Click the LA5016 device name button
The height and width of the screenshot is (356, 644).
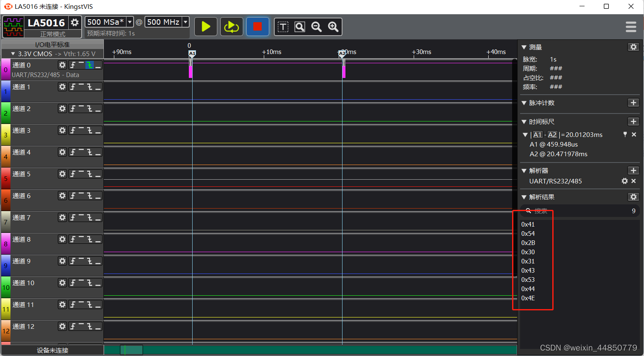point(46,23)
